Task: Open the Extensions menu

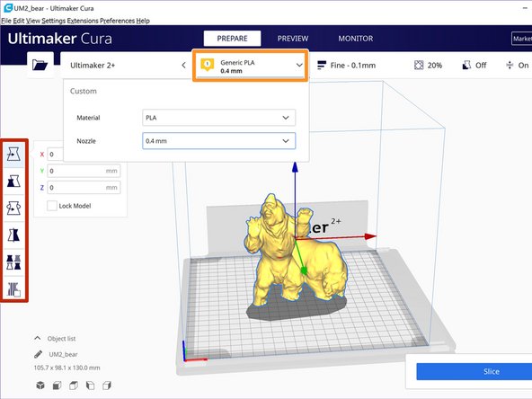Action: click(83, 21)
